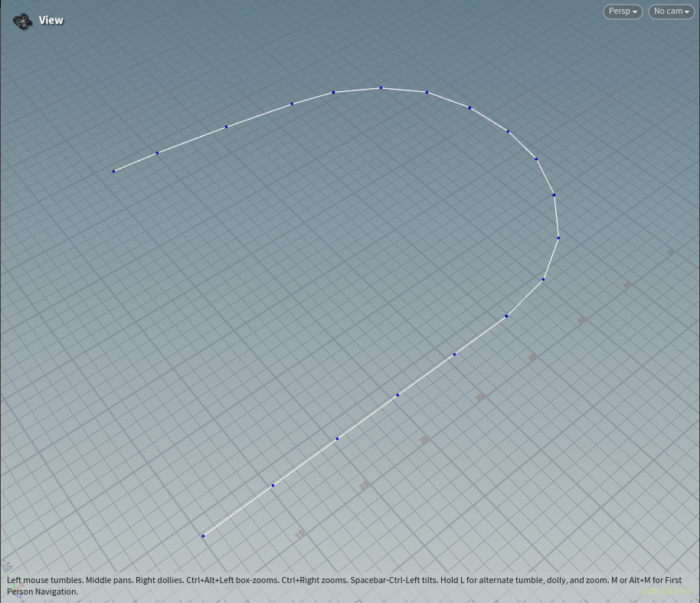The height and width of the screenshot is (603, 700).
Task: Select the rightmost point on the curve
Action: point(558,238)
